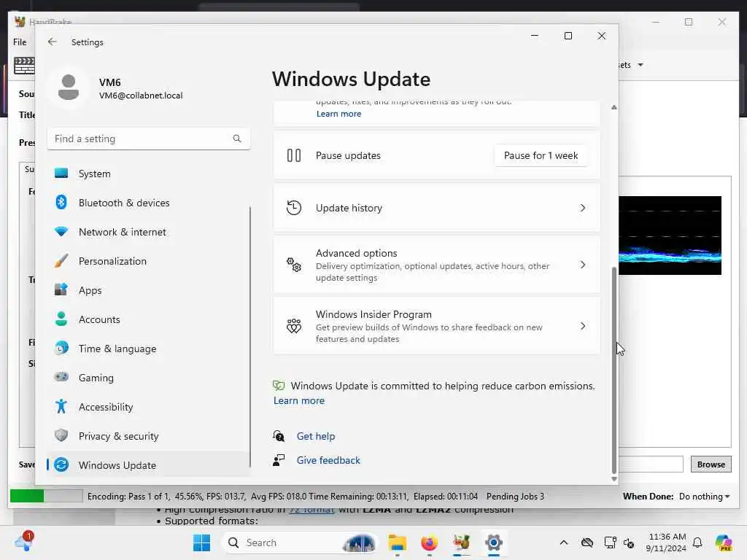Select Network & internet wifi icon

(x=61, y=232)
